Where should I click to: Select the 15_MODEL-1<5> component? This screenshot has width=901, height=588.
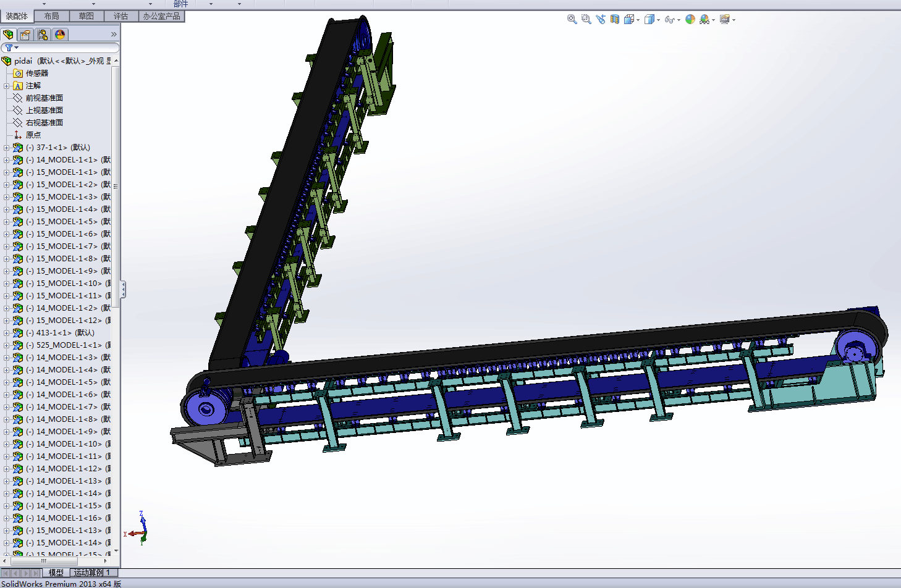(62, 221)
